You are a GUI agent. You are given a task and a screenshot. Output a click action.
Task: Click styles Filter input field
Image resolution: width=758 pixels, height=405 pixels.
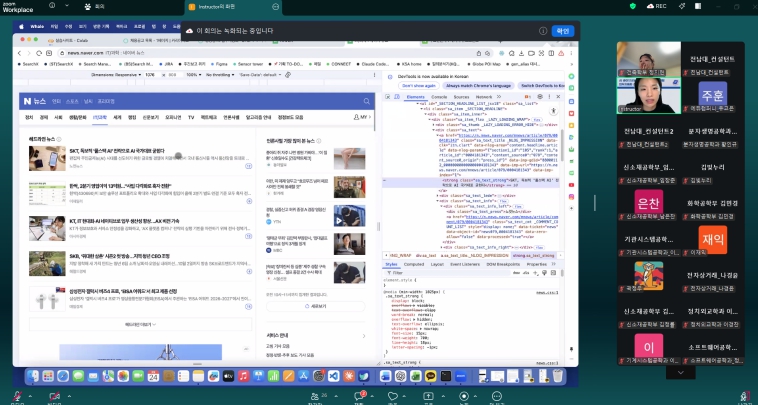(445, 273)
